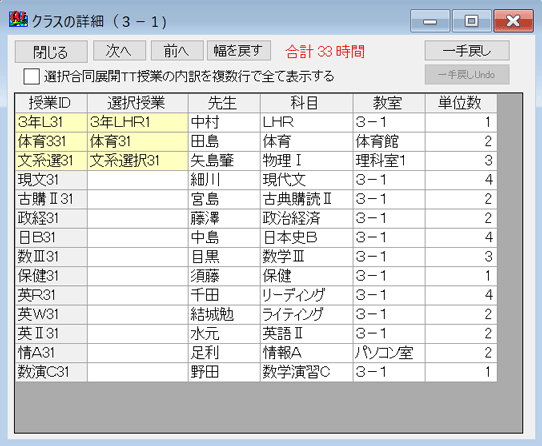
Task: Click subject cell 物理Ⅰ
Action: (x=307, y=161)
